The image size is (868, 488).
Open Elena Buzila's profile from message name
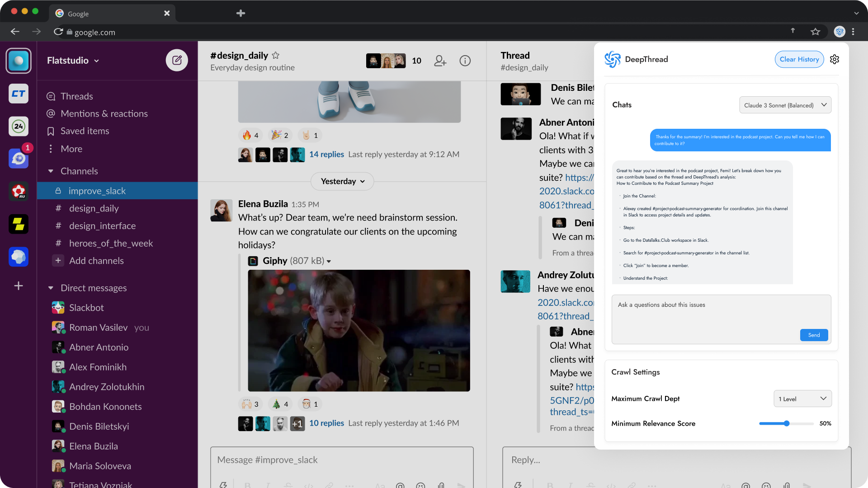(x=263, y=204)
